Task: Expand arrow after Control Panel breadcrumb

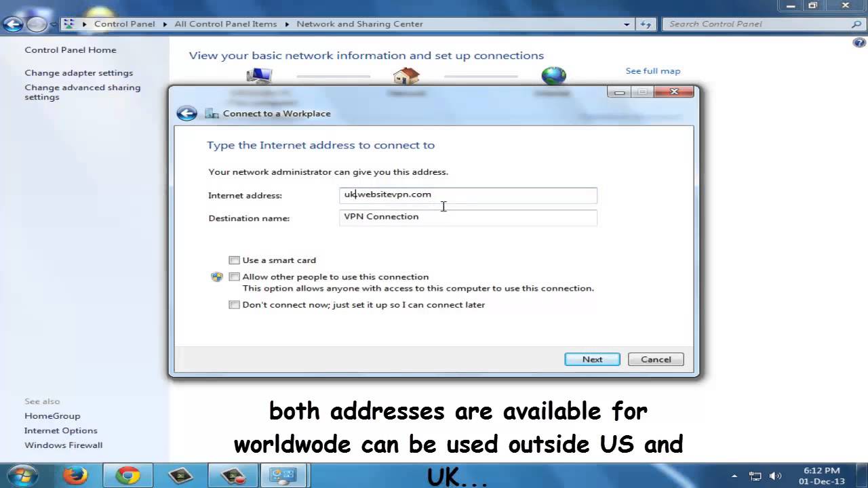Action: (x=165, y=24)
